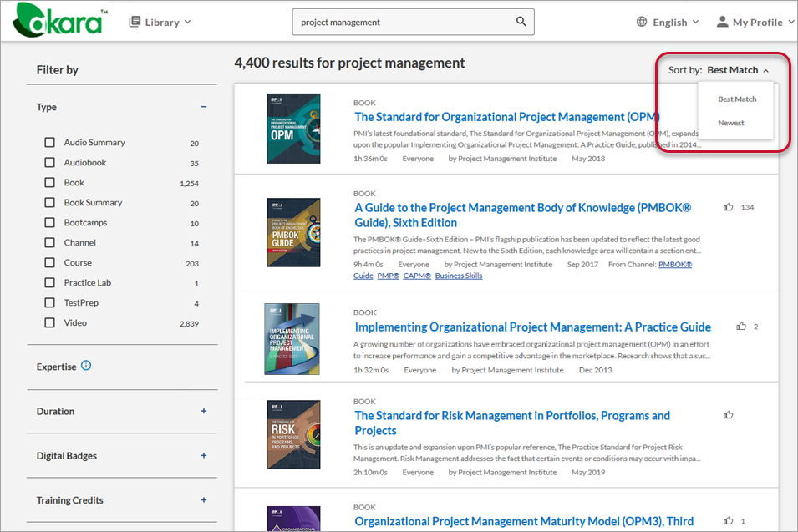Like the Standard for Risk Management book
This screenshot has height=532, width=798.
[x=729, y=414]
